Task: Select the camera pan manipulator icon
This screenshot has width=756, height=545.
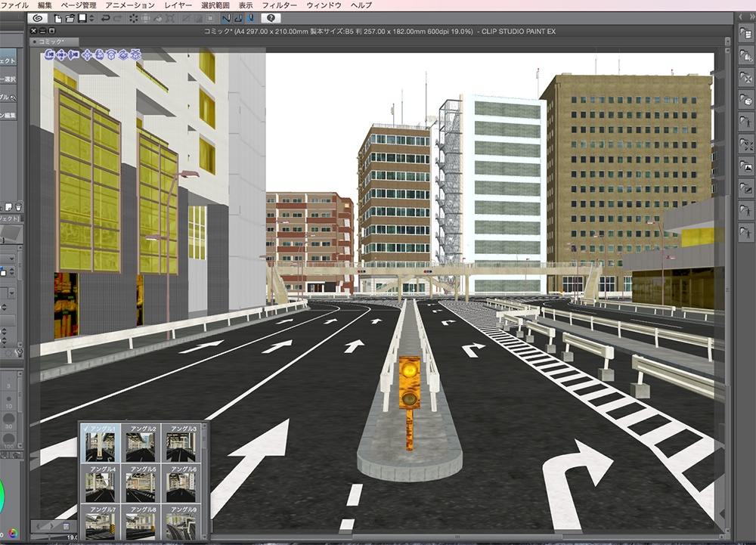Action: (x=60, y=55)
